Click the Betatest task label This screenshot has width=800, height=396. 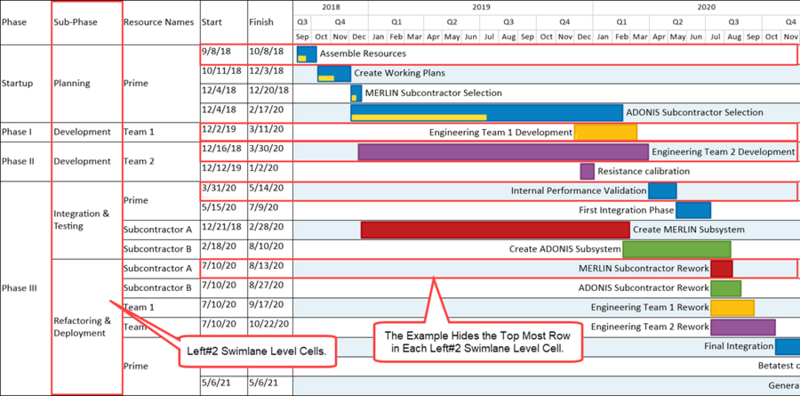coord(779,365)
